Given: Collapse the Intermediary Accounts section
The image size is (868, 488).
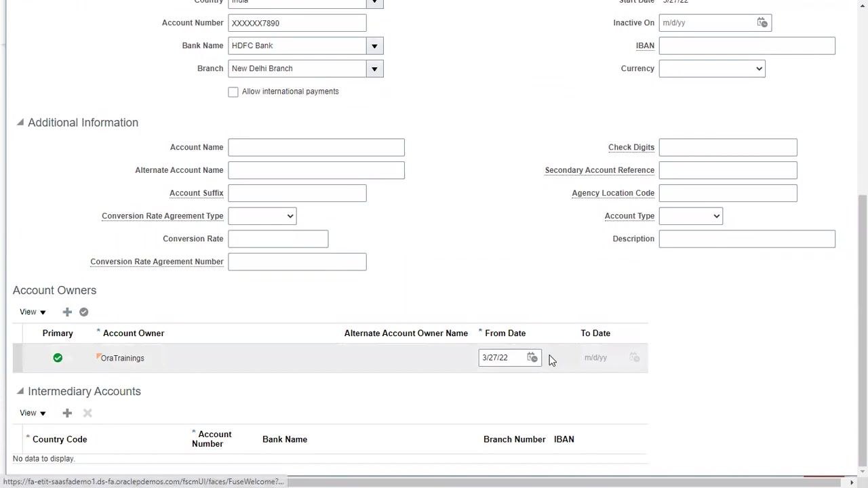Looking at the screenshot, I should 20,391.
